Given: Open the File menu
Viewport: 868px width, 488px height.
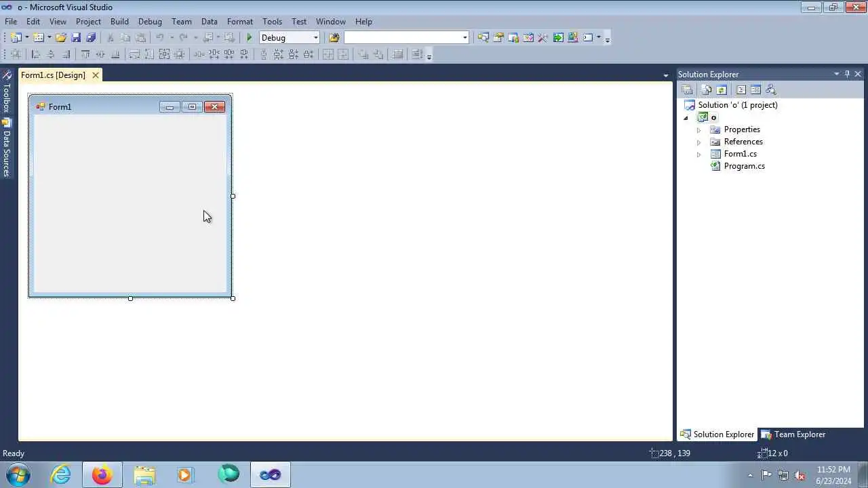Looking at the screenshot, I should (11, 22).
